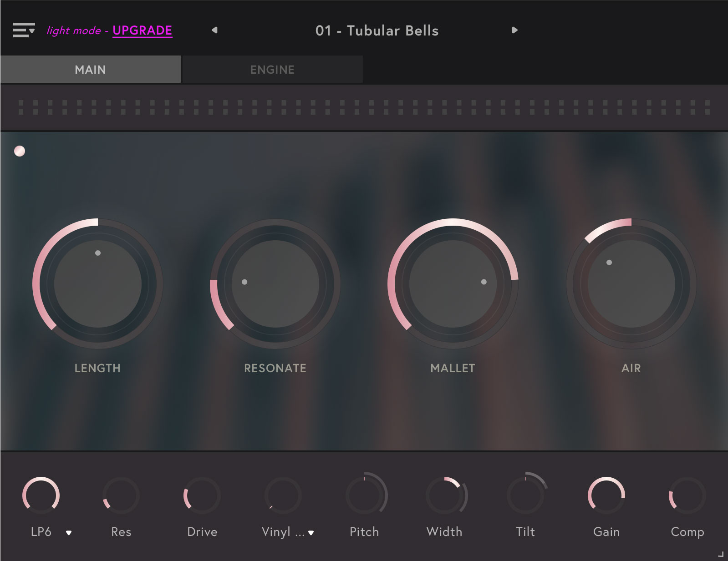This screenshot has height=561, width=728.
Task: Click the resize handle in the window corner
Action: click(x=720, y=554)
